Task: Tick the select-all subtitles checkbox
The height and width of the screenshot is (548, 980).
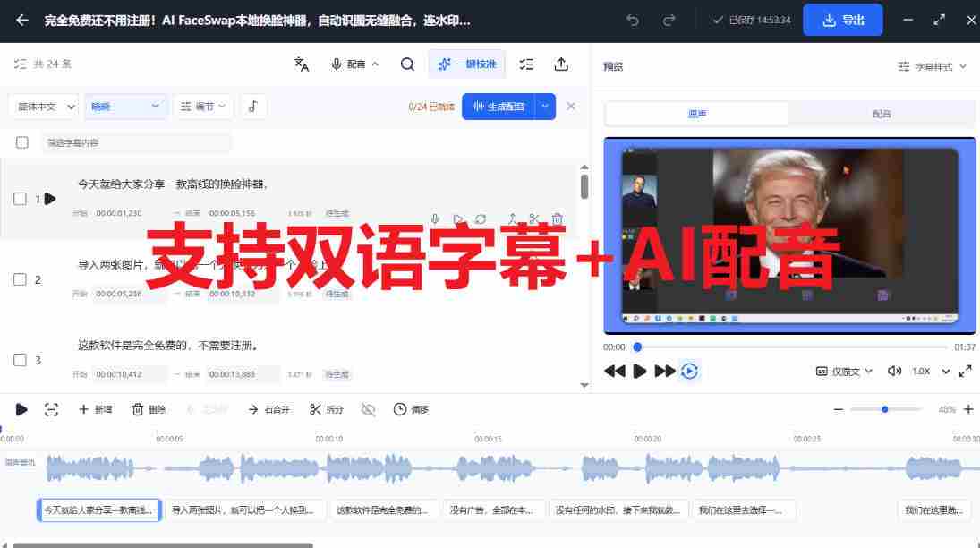Action: coord(21,142)
